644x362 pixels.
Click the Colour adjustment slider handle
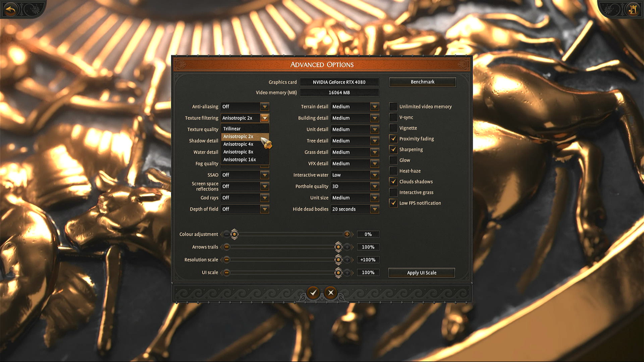[234, 234]
